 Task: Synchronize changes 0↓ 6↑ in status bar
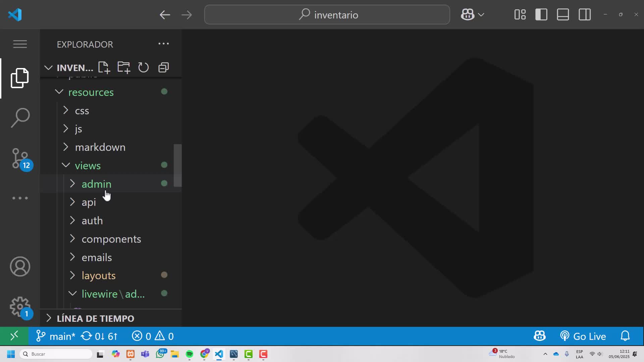pos(100,336)
